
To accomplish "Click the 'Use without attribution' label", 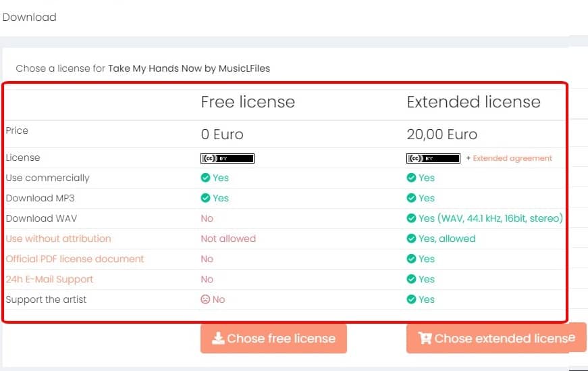I will [58, 239].
